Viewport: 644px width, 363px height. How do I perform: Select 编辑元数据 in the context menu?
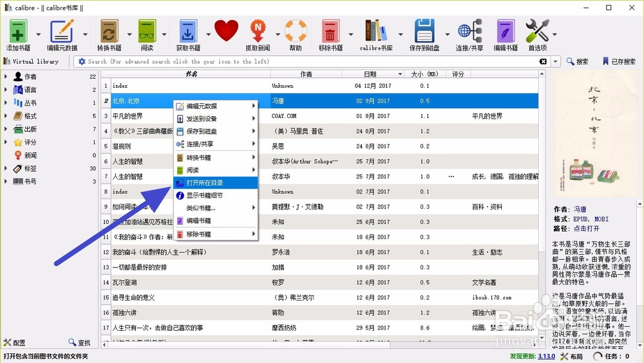point(216,106)
